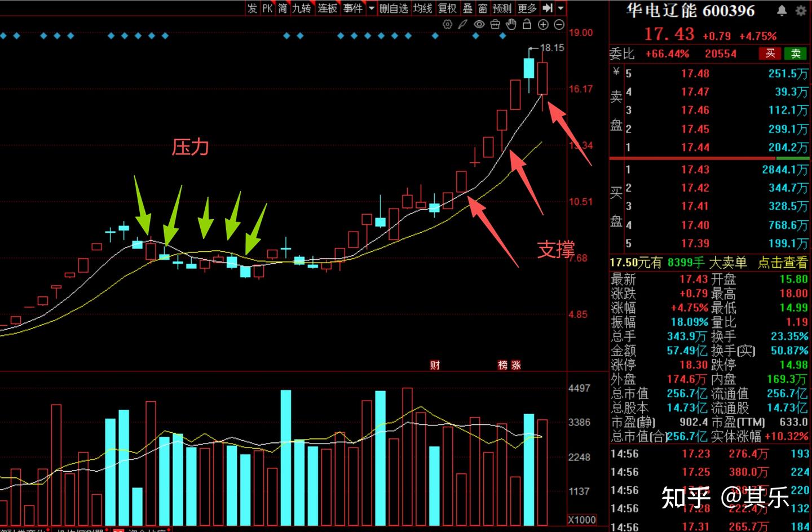
Task: Click the 窗 window button
Action: click(483, 8)
